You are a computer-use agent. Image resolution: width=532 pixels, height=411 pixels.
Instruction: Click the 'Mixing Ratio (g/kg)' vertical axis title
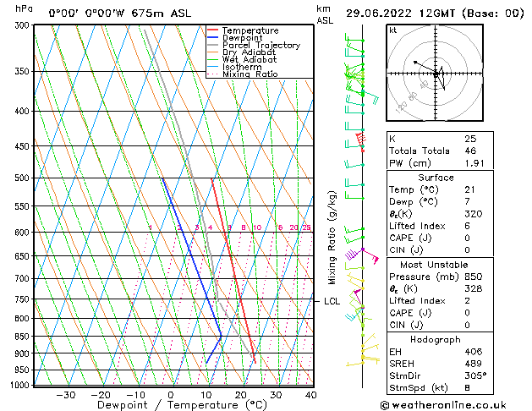[332, 238]
